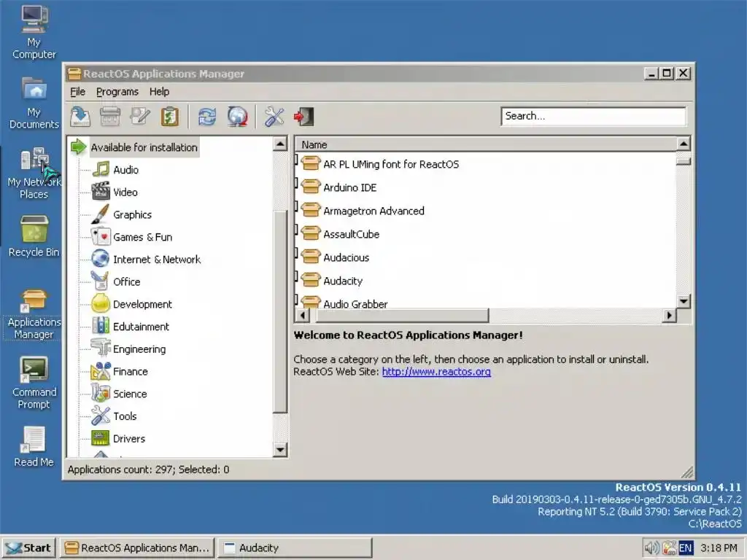Select the My Documents desktop icon
The height and width of the screenshot is (560, 747).
click(34, 103)
